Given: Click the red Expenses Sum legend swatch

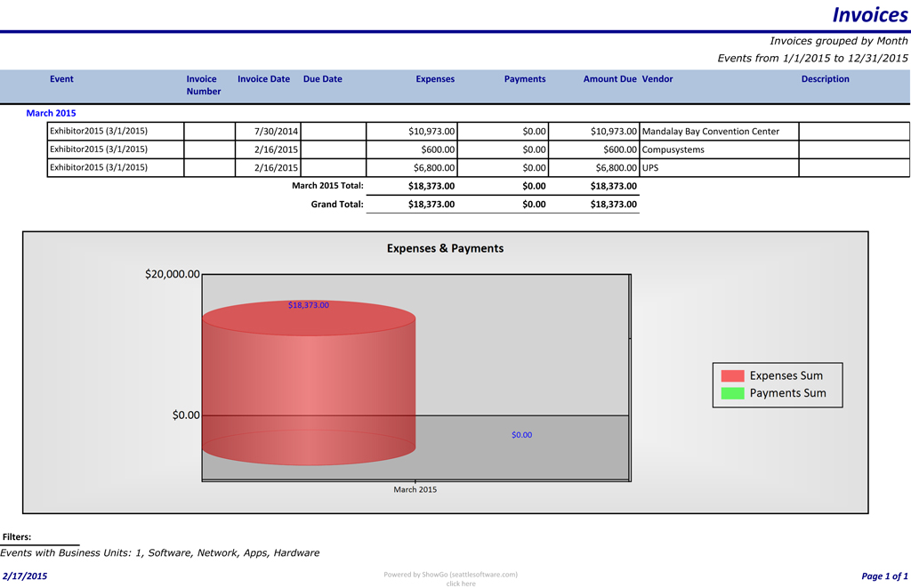Looking at the screenshot, I should [x=733, y=376].
